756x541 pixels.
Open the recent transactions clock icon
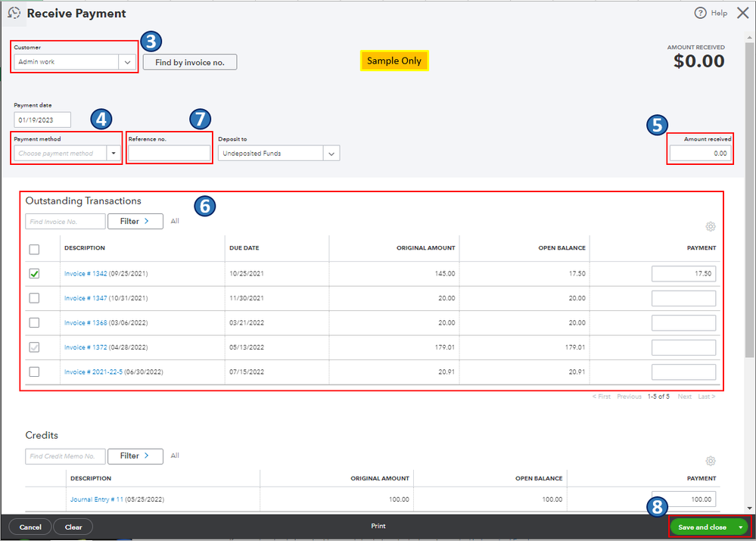point(14,13)
